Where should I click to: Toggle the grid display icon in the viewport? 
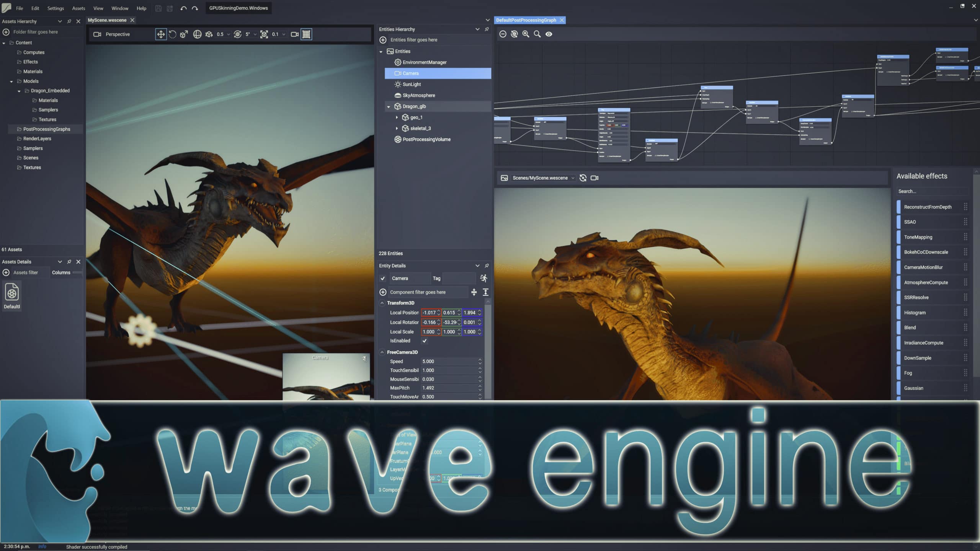tap(307, 34)
